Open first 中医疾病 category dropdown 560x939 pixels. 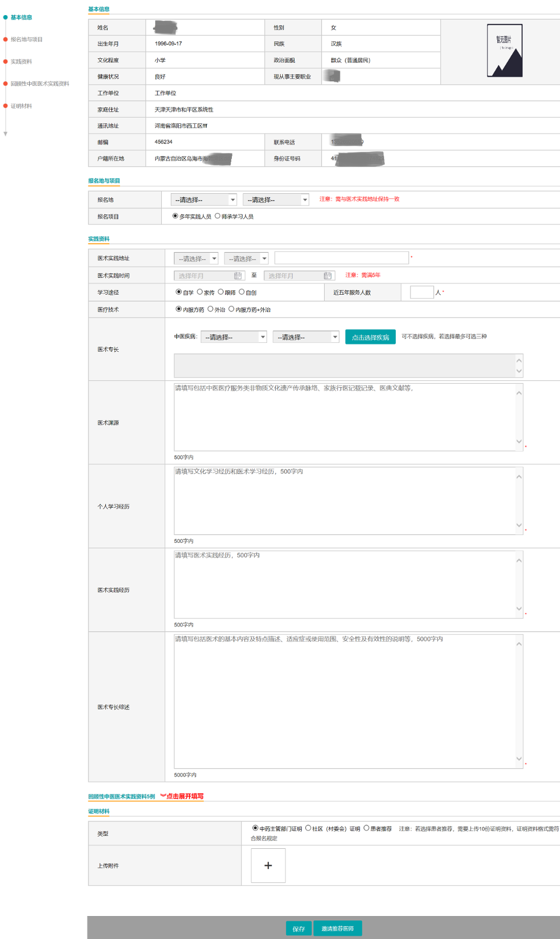coord(234,337)
